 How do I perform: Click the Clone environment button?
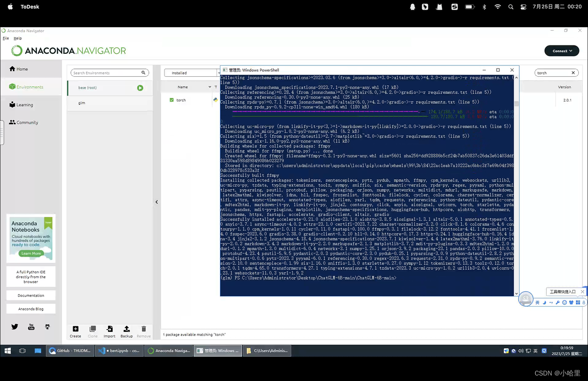(93, 331)
